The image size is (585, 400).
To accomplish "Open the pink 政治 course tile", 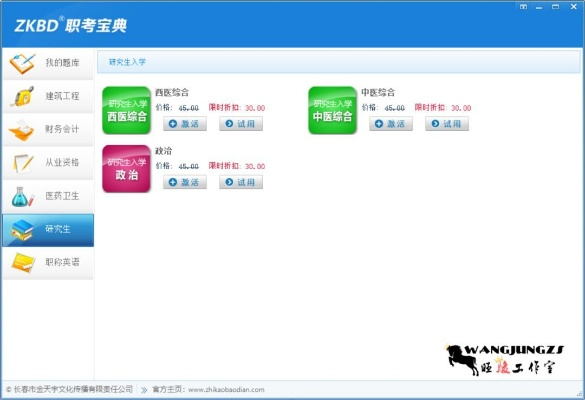I will coord(126,169).
